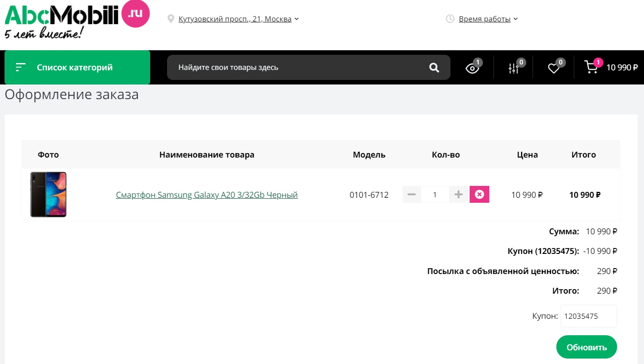The image size is (644, 364).
Task: Click the Кол-во column header
Action: pos(446,155)
